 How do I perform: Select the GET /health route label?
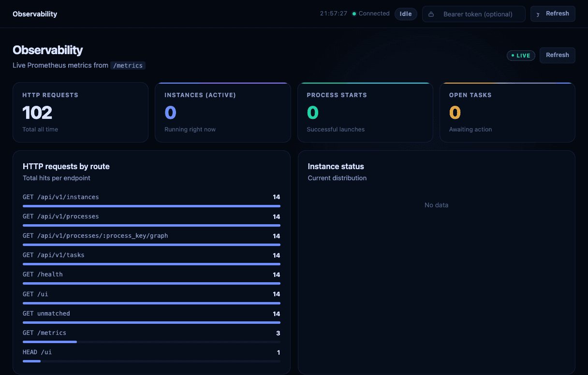43,274
